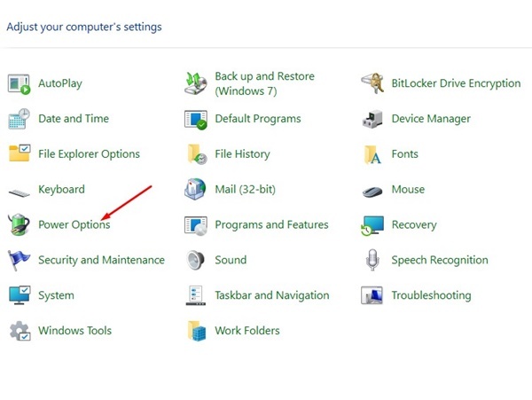Screen dimensions: 532x400
Task: Click the Sound link
Action: pyautogui.click(x=231, y=260)
